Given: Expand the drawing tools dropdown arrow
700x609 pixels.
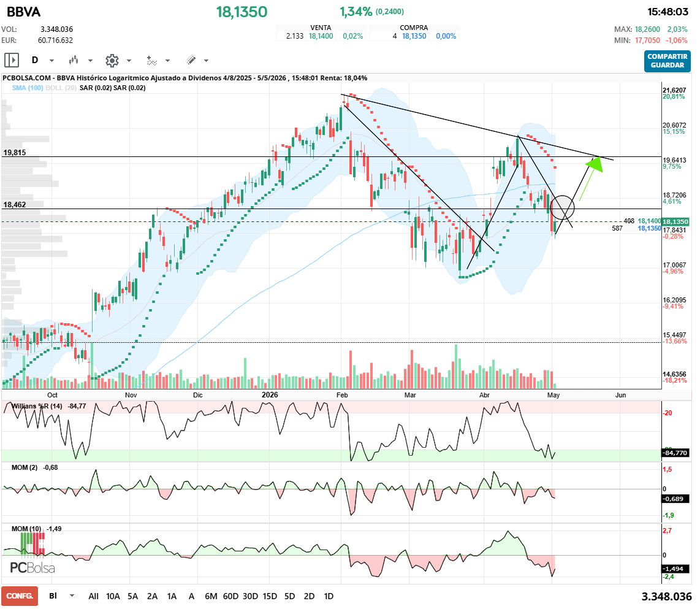Looking at the screenshot, I should click(206, 60).
